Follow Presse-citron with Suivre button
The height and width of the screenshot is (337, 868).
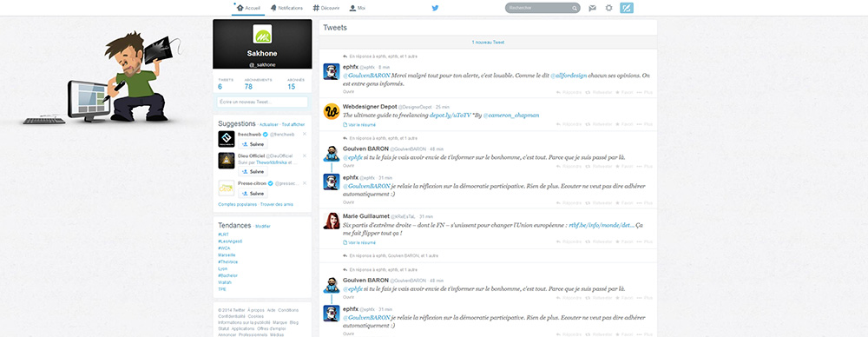pyautogui.click(x=253, y=194)
